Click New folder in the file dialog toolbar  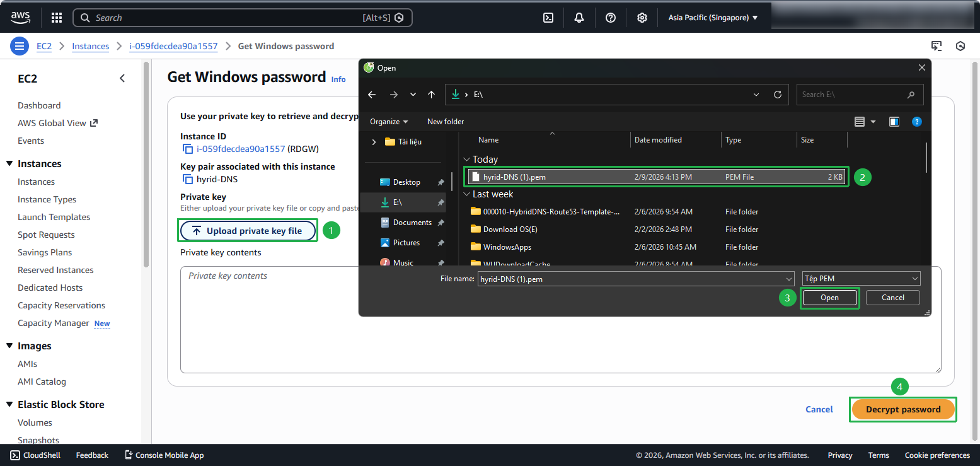click(445, 122)
